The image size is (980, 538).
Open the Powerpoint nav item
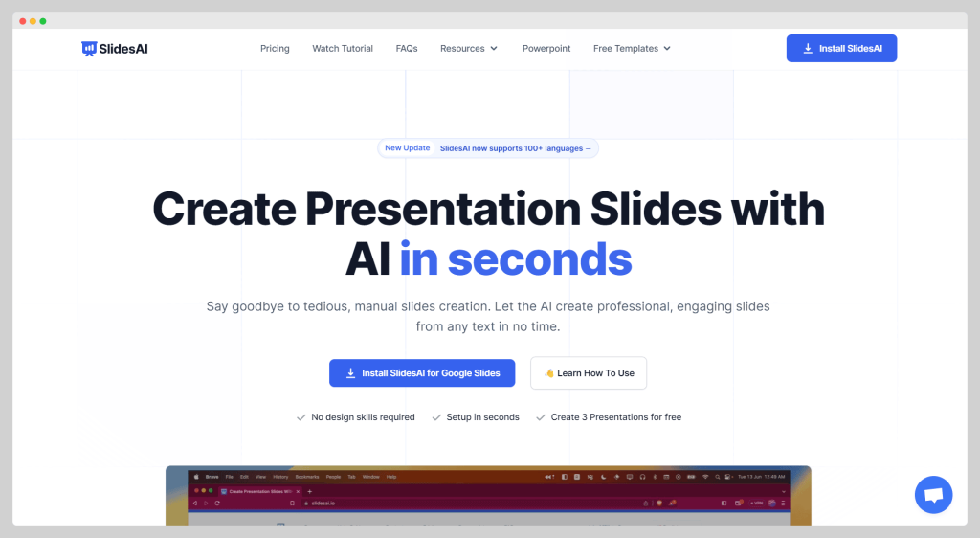(x=546, y=48)
